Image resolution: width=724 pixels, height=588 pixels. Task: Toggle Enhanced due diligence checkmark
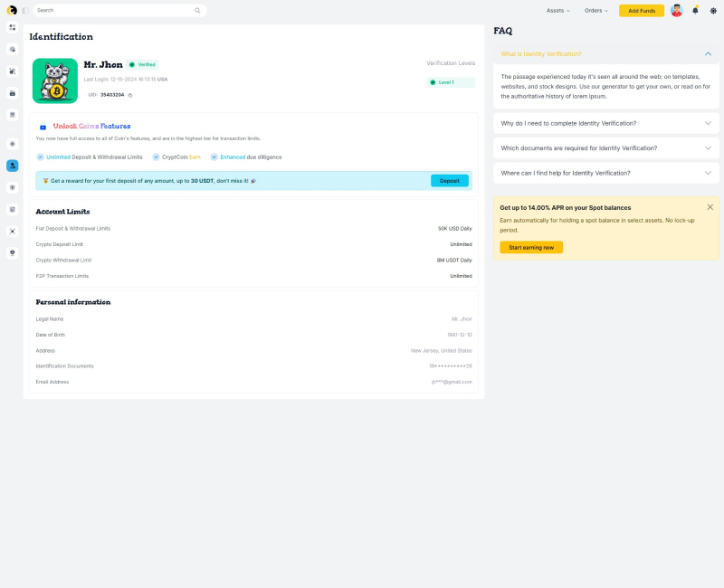tap(214, 156)
